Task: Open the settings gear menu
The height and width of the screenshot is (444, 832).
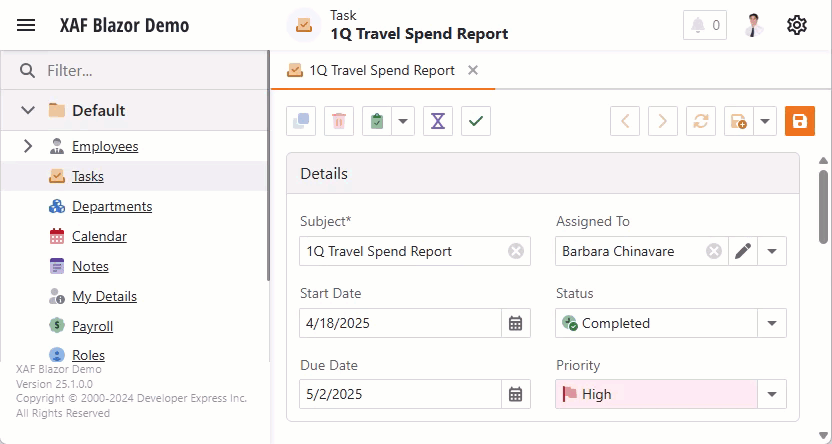Action: [x=796, y=25]
